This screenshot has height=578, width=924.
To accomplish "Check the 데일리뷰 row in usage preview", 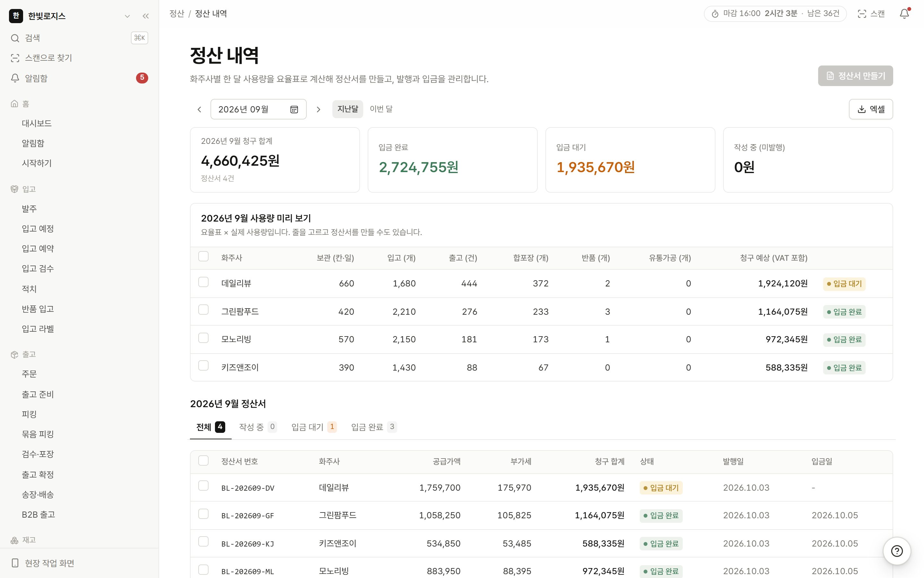I will click(203, 282).
